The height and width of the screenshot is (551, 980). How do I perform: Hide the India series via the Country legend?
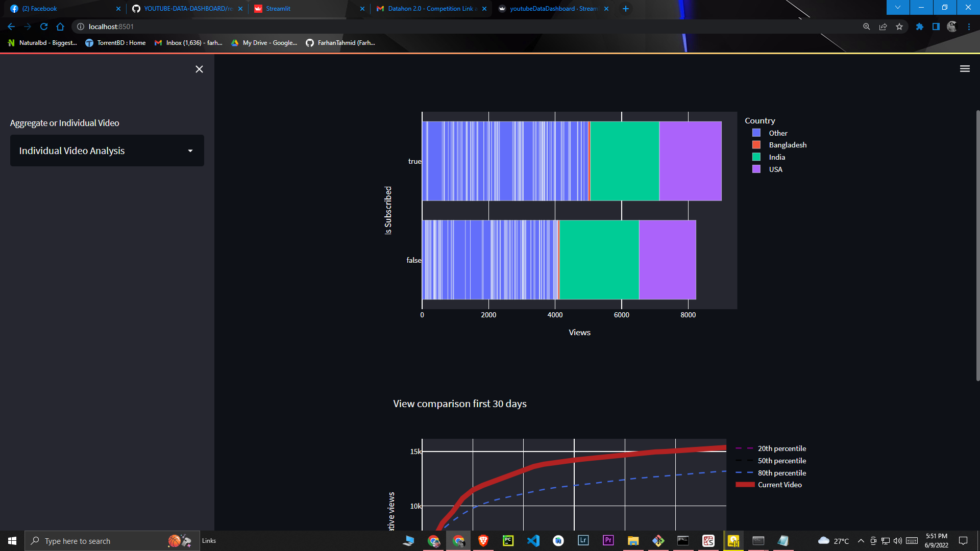coord(777,157)
